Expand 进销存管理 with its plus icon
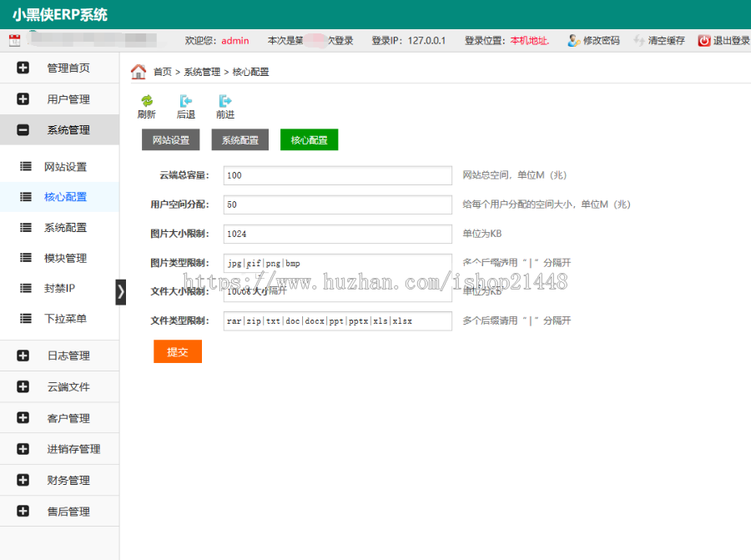 [x=23, y=449]
